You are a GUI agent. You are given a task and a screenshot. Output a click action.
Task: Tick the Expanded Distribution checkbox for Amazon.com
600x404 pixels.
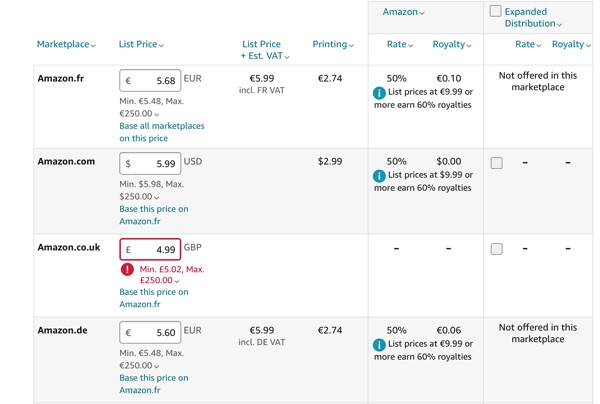(x=497, y=163)
